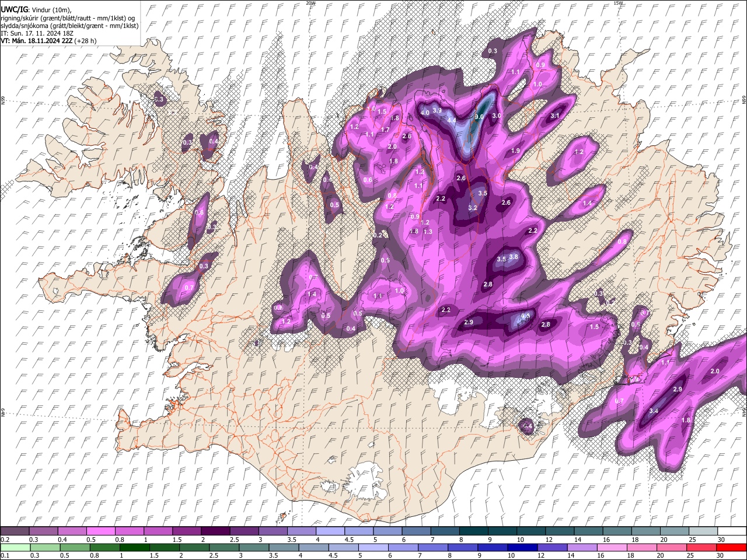The image size is (747, 560).
Task: Click the 3.2 value in central band
Action: [x=473, y=208]
